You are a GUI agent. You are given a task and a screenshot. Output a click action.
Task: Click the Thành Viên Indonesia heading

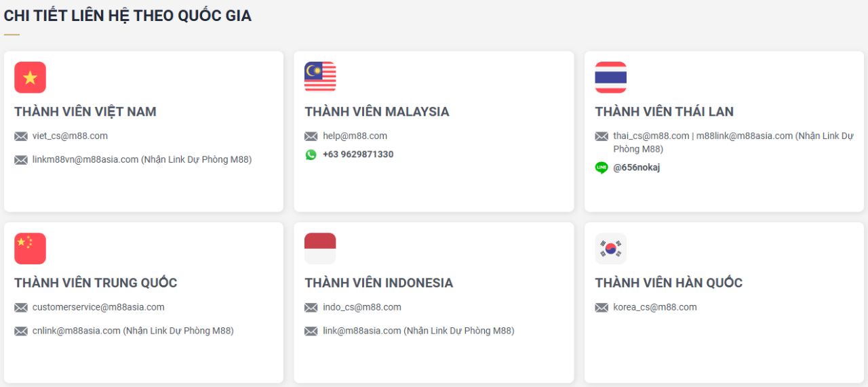click(379, 283)
